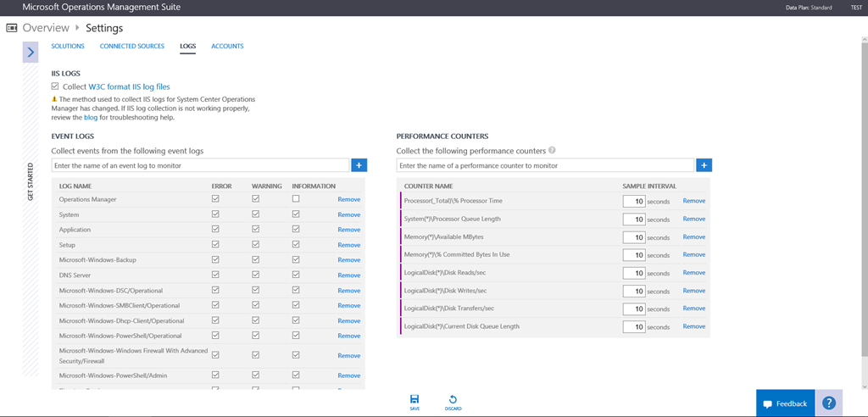Enable Information for Operations Manager log
This screenshot has height=417, width=868.
(x=295, y=199)
